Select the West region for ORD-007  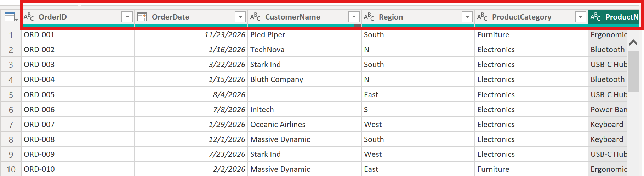(418, 125)
